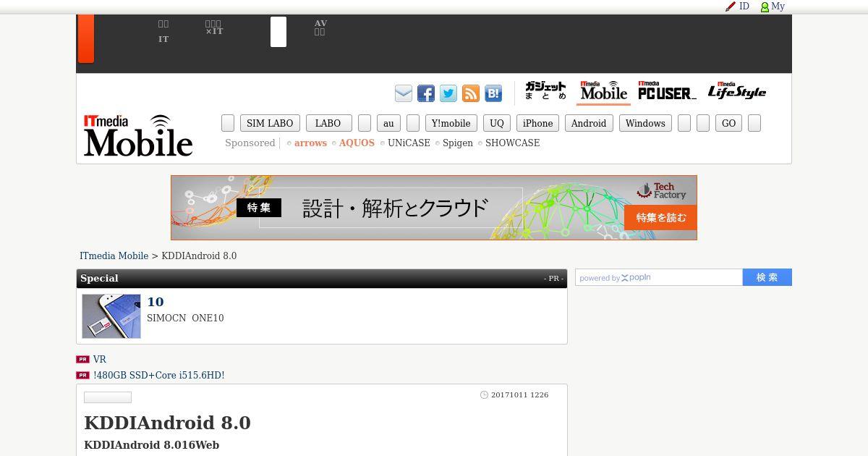The height and width of the screenshot is (456, 868).
Task: Select the au carrier button
Action: click(x=388, y=123)
